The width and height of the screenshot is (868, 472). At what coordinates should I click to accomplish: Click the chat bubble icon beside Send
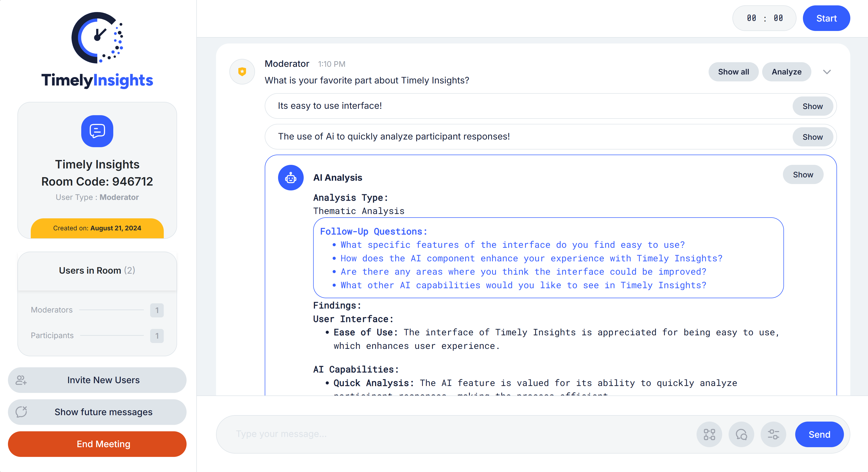[x=741, y=434]
